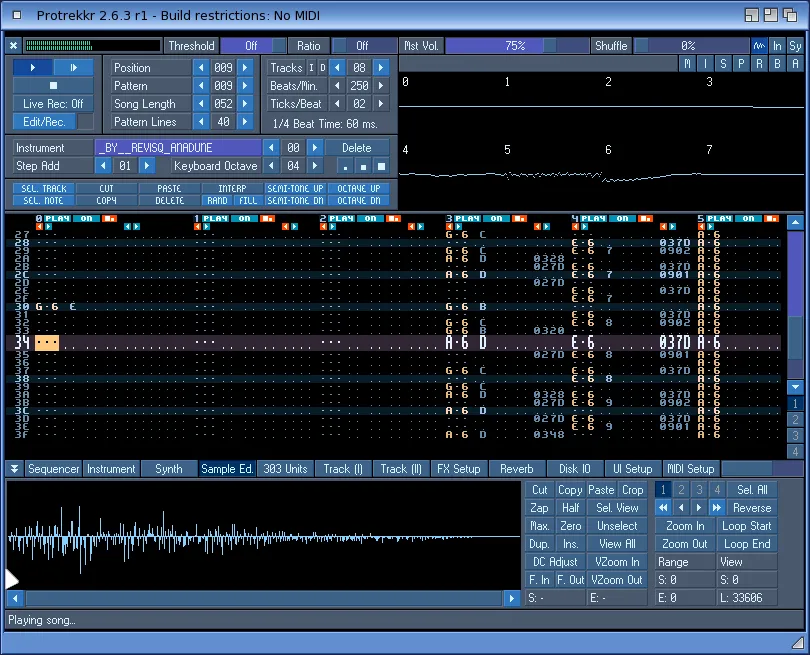This screenshot has height=655, width=810.
Task: Click the largest square button under Delete
Action: point(380,166)
